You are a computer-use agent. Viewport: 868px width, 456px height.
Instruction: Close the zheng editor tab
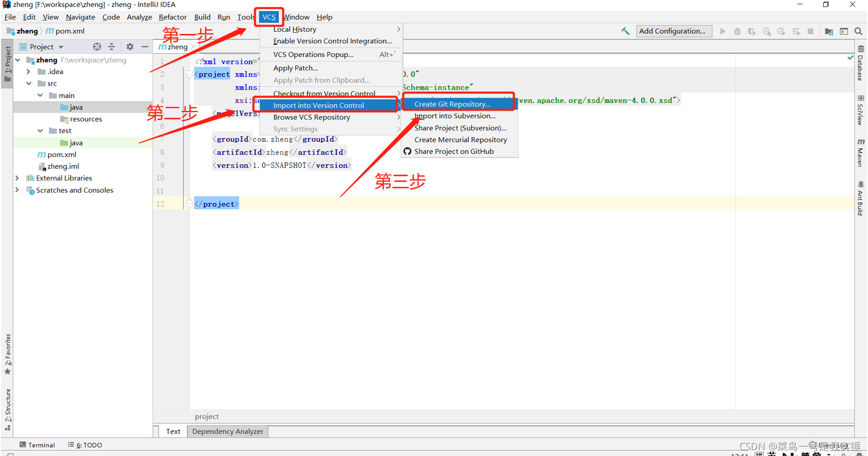coord(193,47)
